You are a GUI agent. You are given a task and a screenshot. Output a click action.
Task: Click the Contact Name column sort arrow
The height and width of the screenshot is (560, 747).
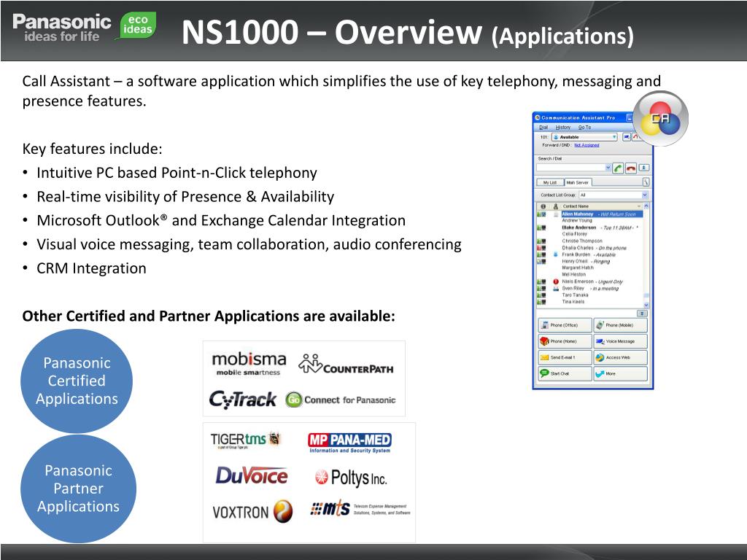click(639, 206)
